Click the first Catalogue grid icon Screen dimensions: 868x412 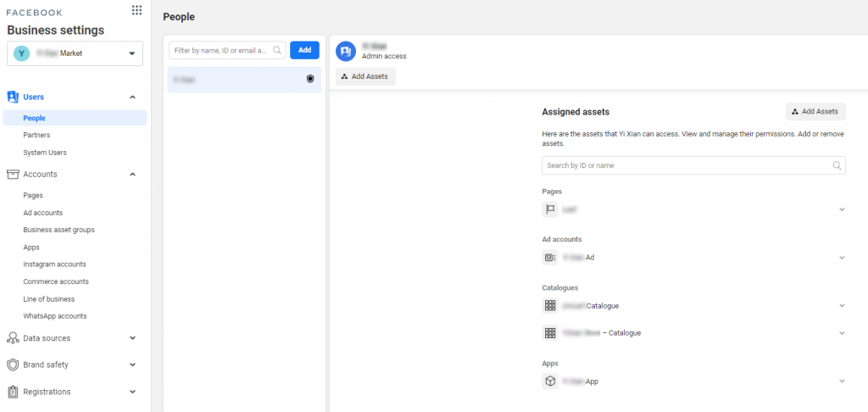pyautogui.click(x=550, y=305)
